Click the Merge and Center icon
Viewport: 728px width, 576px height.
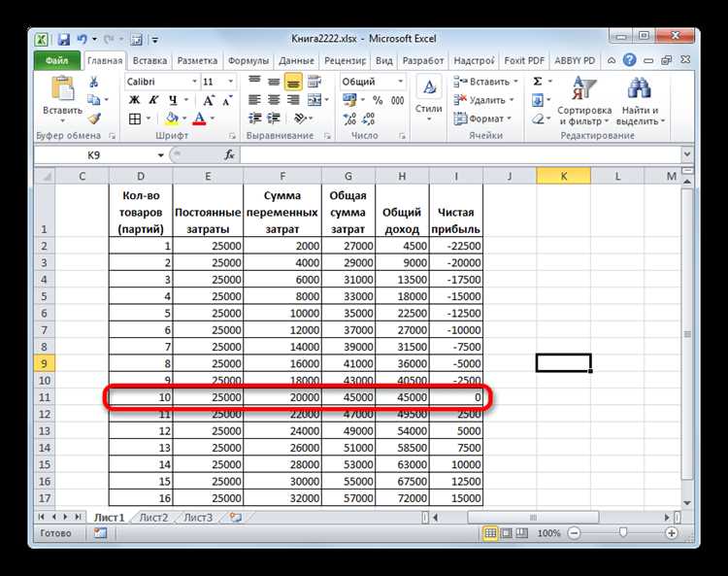point(314,100)
